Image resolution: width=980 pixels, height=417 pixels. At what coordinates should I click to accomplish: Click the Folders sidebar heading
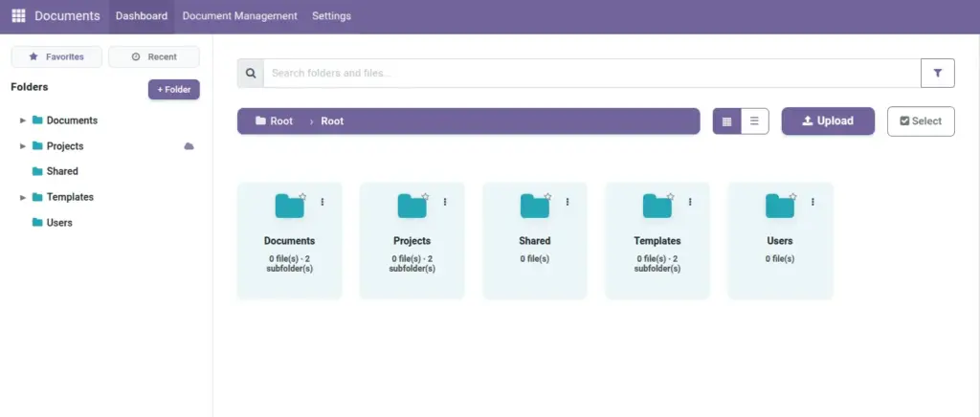pyautogui.click(x=30, y=87)
